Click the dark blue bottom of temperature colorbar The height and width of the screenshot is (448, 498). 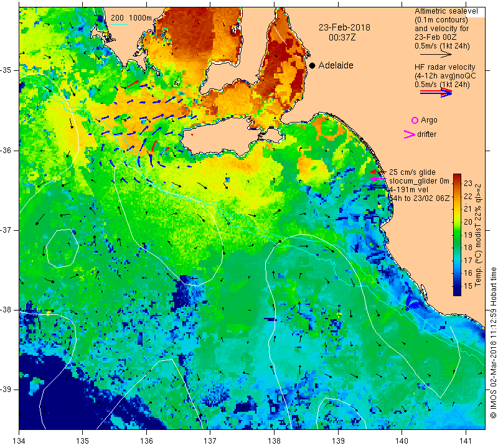point(457,291)
